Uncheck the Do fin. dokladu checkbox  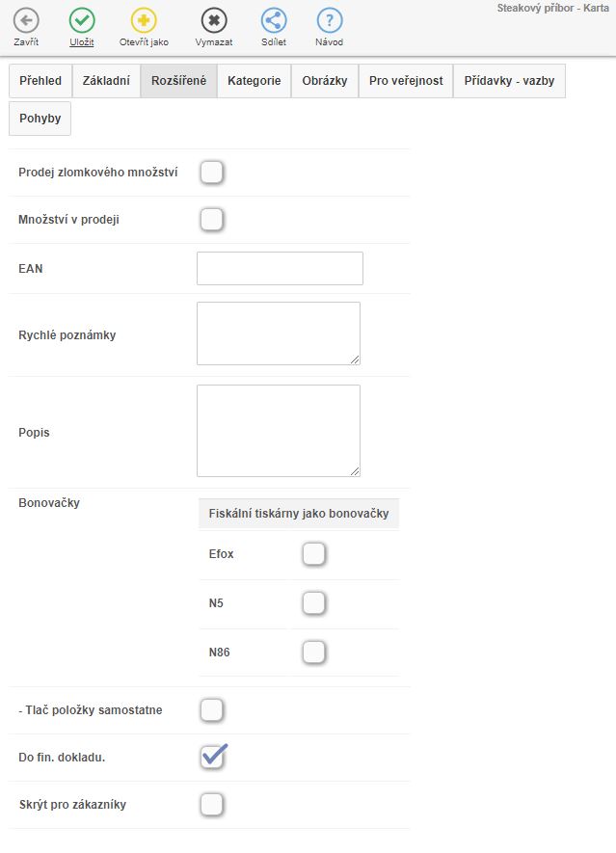pos(212,757)
